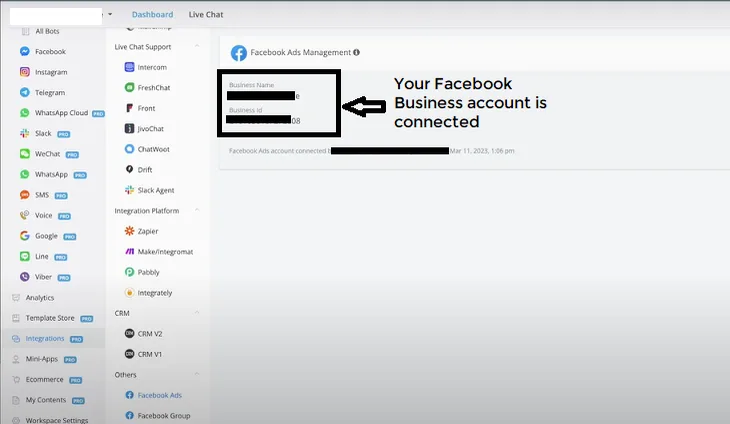Select the Instagram channel icon

point(25,72)
